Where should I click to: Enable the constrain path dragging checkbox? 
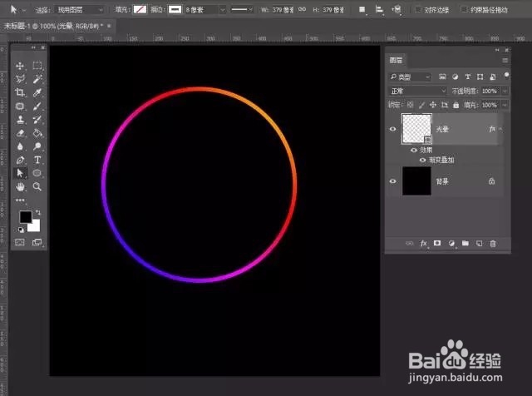(464, 9)
